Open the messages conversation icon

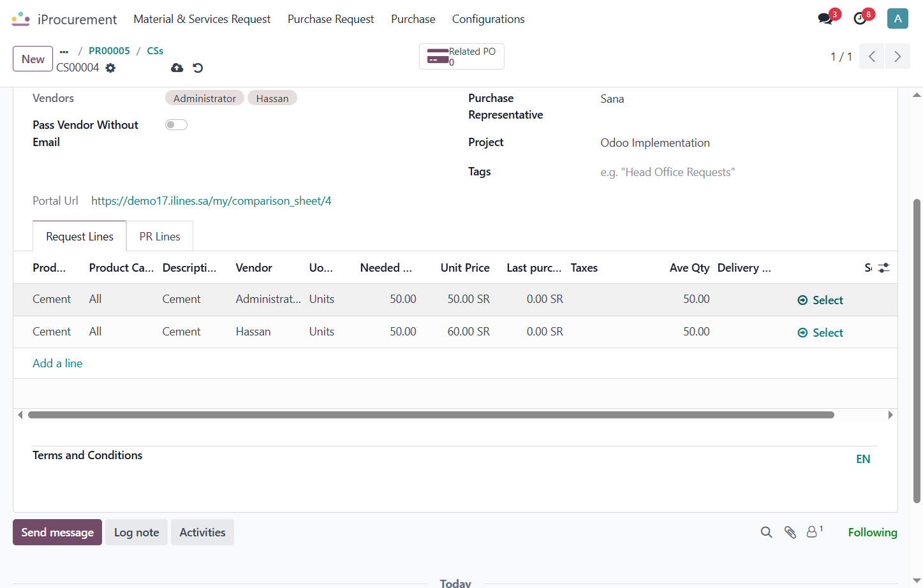pyautogui.click(x=825, y=18)
